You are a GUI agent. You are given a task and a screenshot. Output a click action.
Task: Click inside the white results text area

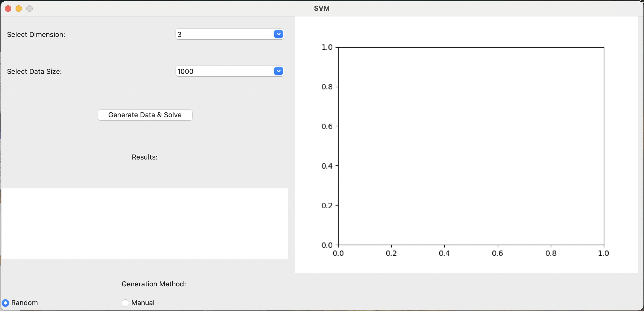pos(145,223)
